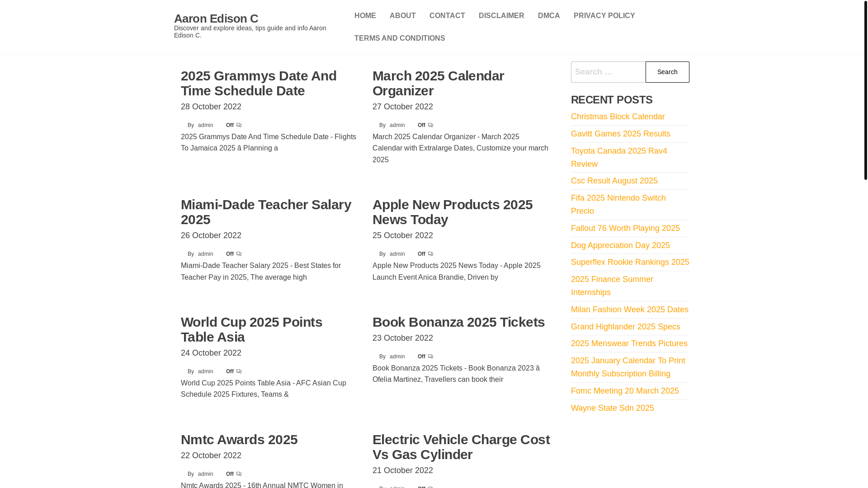This screenshot has height=488, width=868.
Task: Open post Miami-Dade Teacher Salary 2025
Action: (266, 212)
